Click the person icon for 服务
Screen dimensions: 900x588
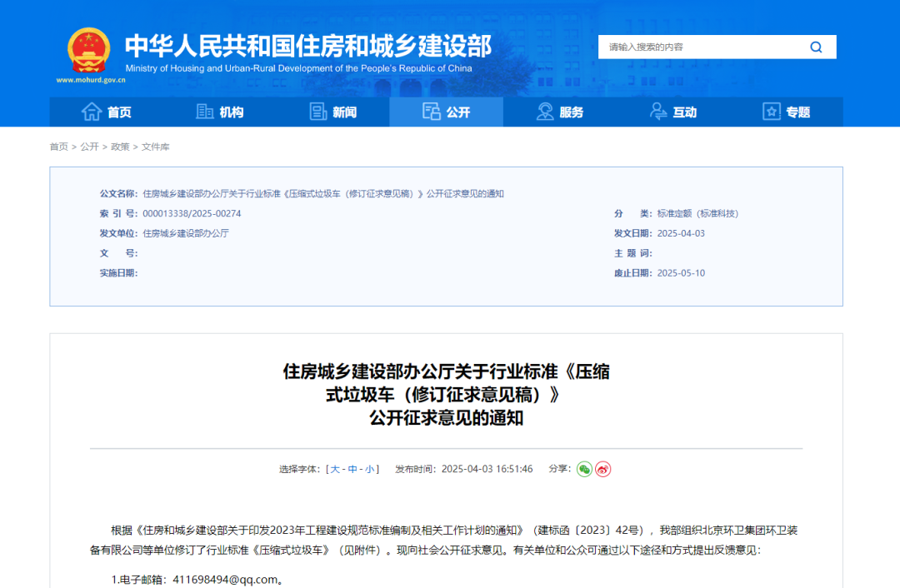tap(545, 112)
